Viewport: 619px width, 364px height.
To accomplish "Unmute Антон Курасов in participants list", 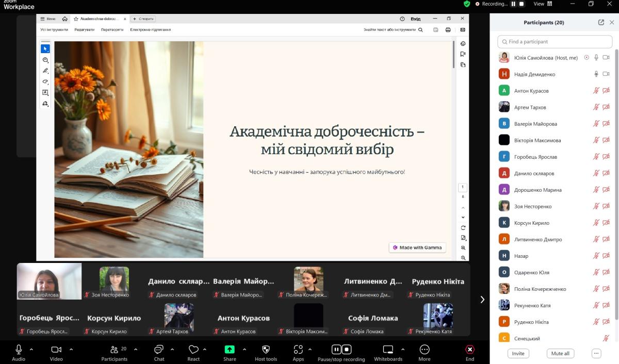I will click(x=596, y=91).
